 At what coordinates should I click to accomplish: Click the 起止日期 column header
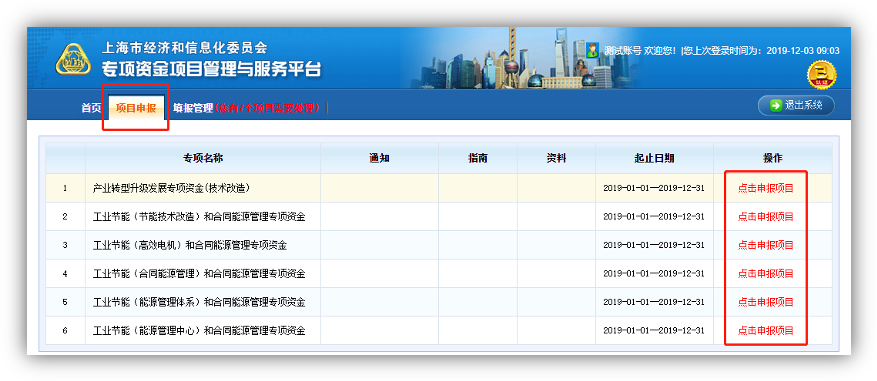tap(654, 158)
